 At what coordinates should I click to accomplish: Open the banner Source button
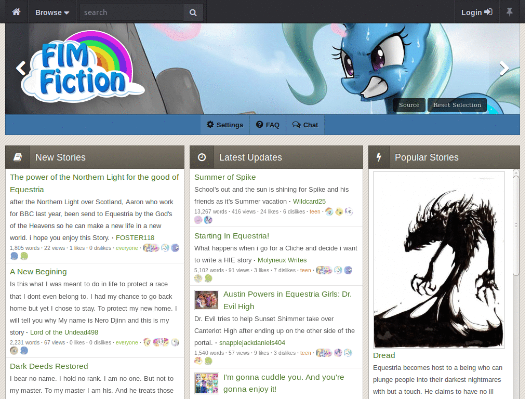click(x=409, y=105)
